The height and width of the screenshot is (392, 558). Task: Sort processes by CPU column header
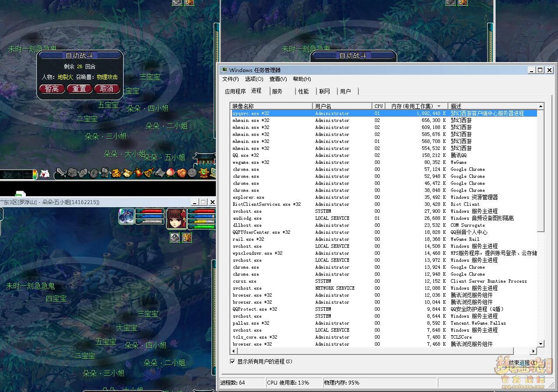378,106
